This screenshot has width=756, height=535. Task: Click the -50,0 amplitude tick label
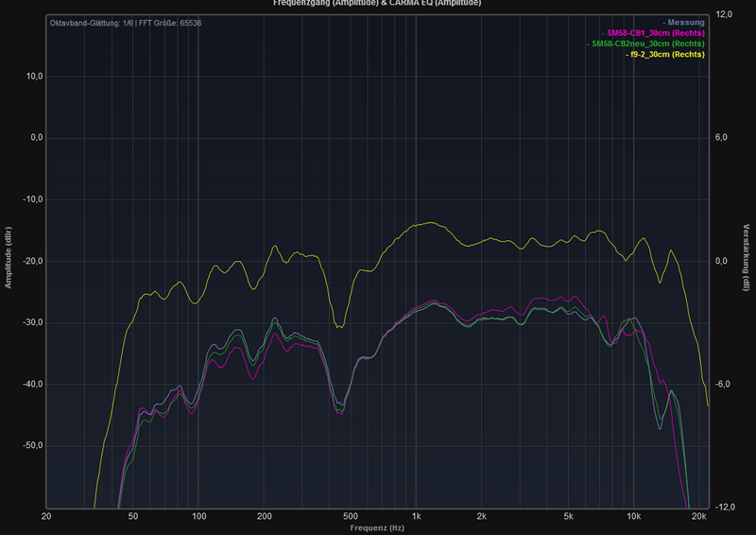[x=33, y=445]
